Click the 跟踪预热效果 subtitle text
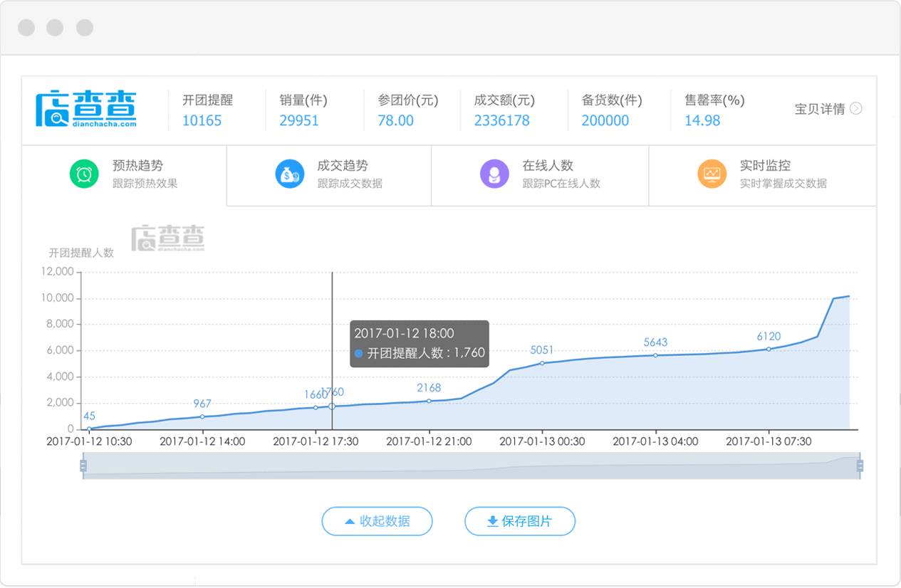The width and height of the screenshot is (901, 588). coord(145,184)
